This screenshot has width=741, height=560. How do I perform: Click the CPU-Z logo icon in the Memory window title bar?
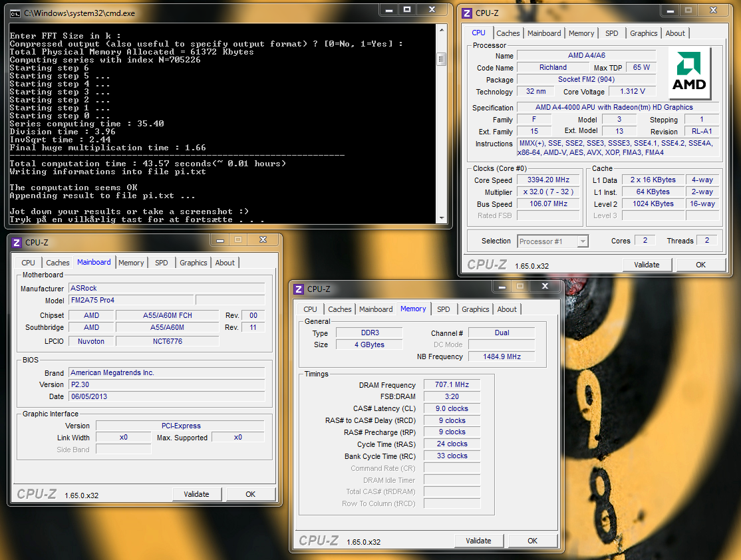pyautogui.click(x=299, y=289)
